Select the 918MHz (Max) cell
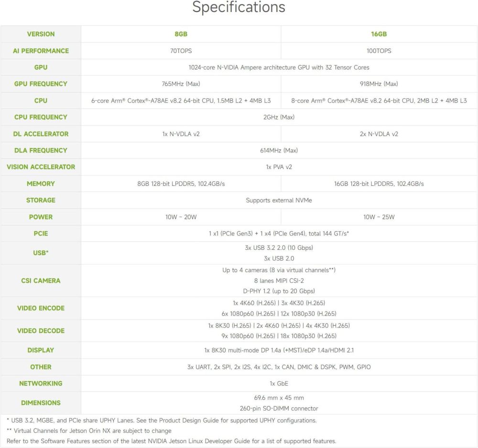 [x=379, y=84]
